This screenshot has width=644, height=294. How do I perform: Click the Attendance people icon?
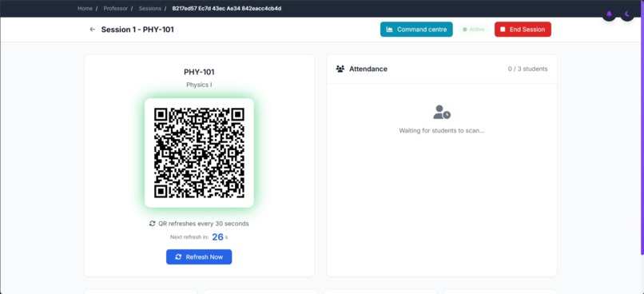pos(340,69)
